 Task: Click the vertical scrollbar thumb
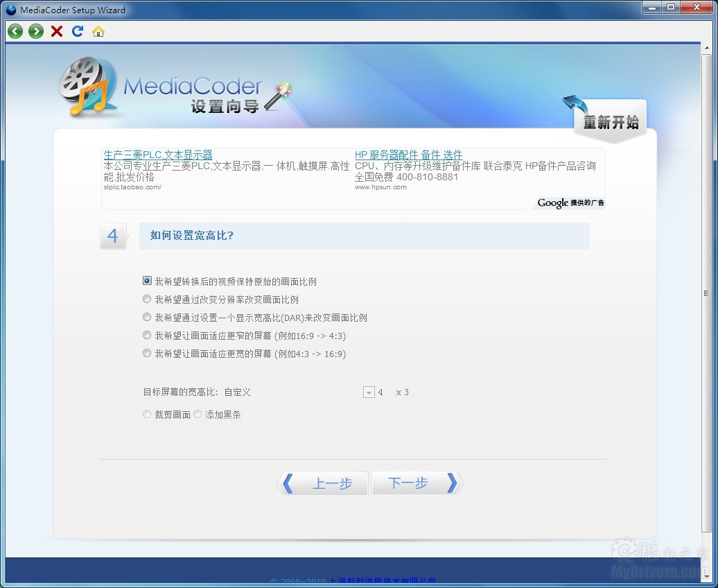coord(706,293)
